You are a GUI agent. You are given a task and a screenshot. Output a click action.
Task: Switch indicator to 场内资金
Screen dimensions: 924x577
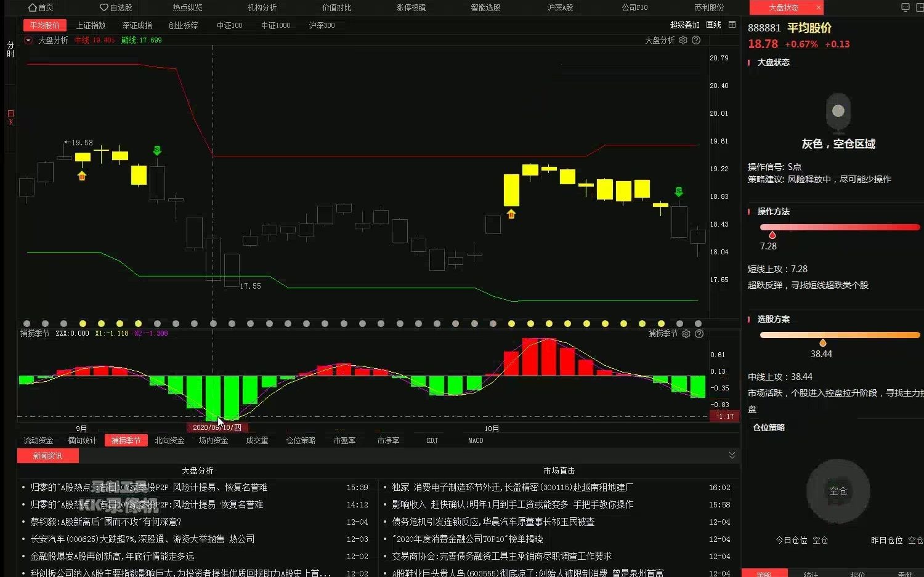[213, 440]
